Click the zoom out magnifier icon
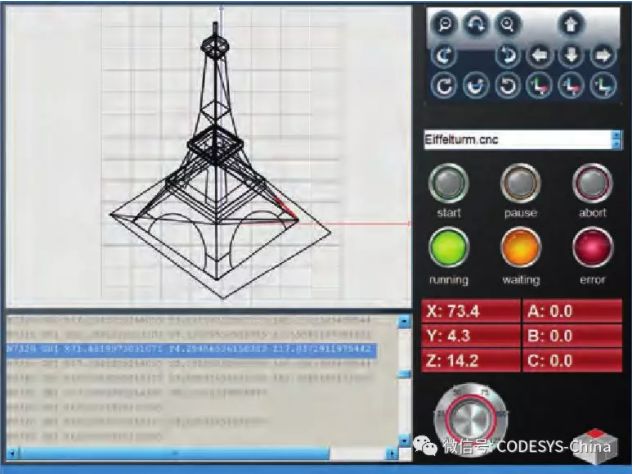Screen dimensions: 633x474 [443, 24]
